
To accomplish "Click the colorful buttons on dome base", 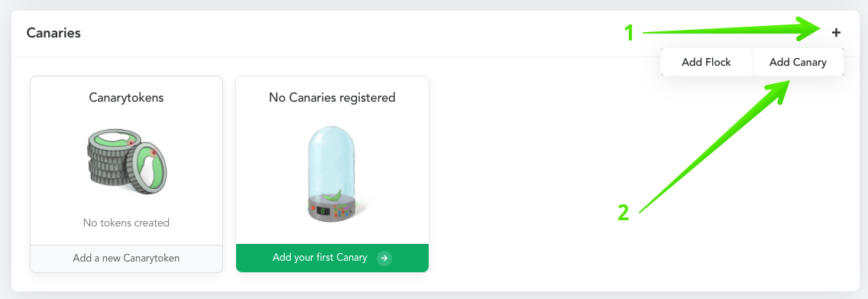I will tap(345, 212).
